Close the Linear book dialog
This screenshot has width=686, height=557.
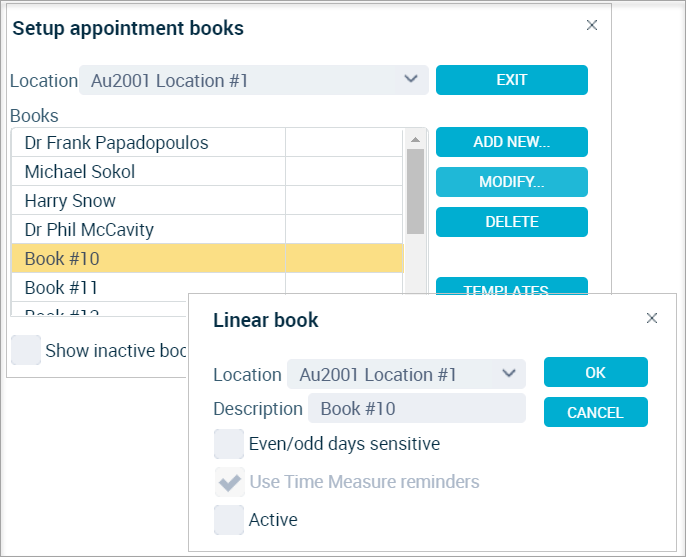tap(651, 318)
